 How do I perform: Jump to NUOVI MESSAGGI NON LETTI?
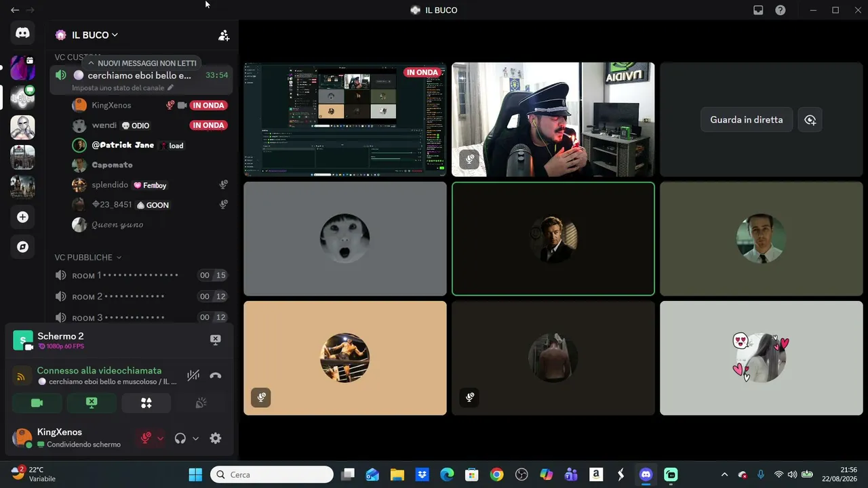(x=143, y=63)
